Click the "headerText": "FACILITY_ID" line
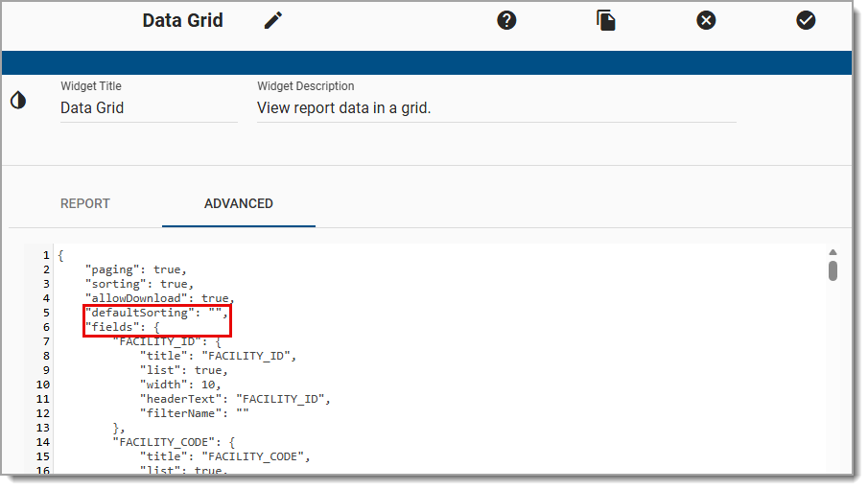868x490 pixels. click(x=235, y=399)
